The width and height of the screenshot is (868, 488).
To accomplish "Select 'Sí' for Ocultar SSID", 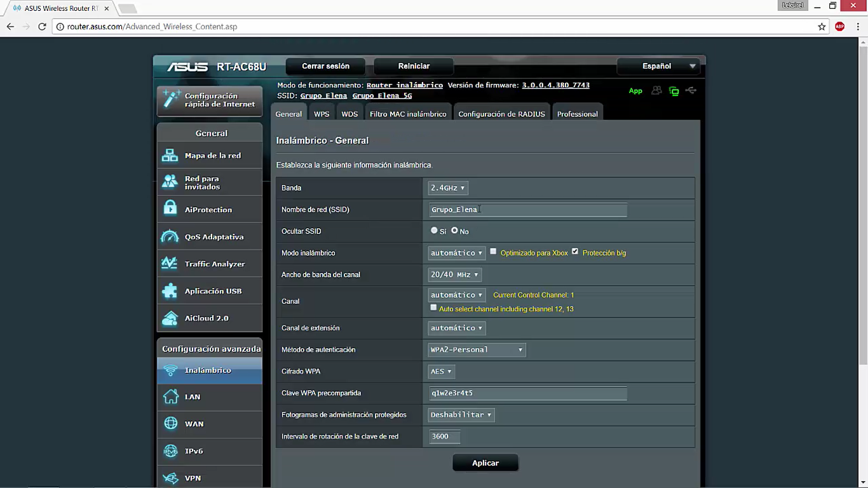I will click(x=434, y=231).
